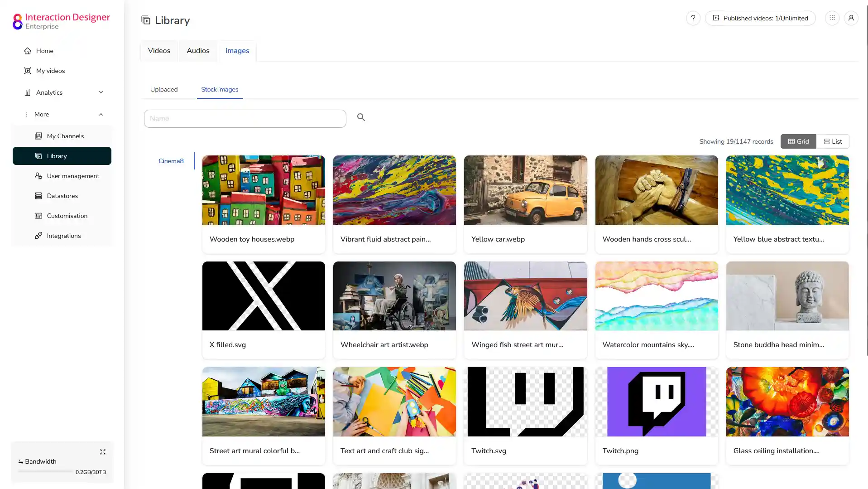This screenshot has width=868, height=489.
Task: Select the Cinema8 category tab
Action: (x=171, y=161)
